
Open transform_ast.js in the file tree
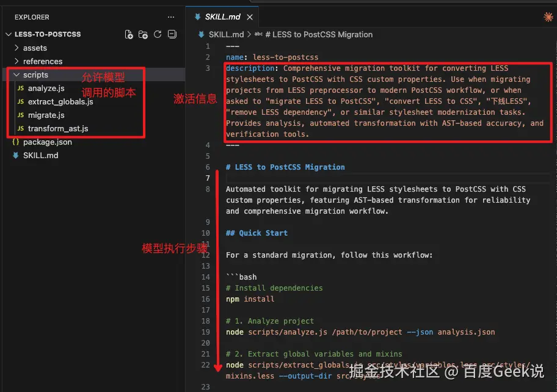[58, 129]
